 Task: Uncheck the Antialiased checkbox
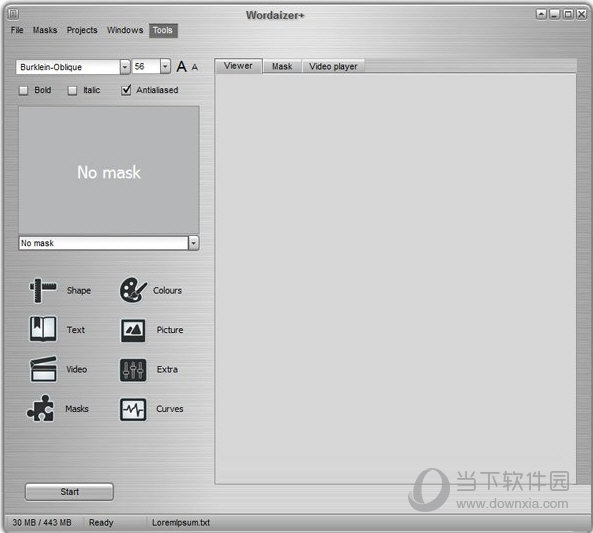click(126, 90)
